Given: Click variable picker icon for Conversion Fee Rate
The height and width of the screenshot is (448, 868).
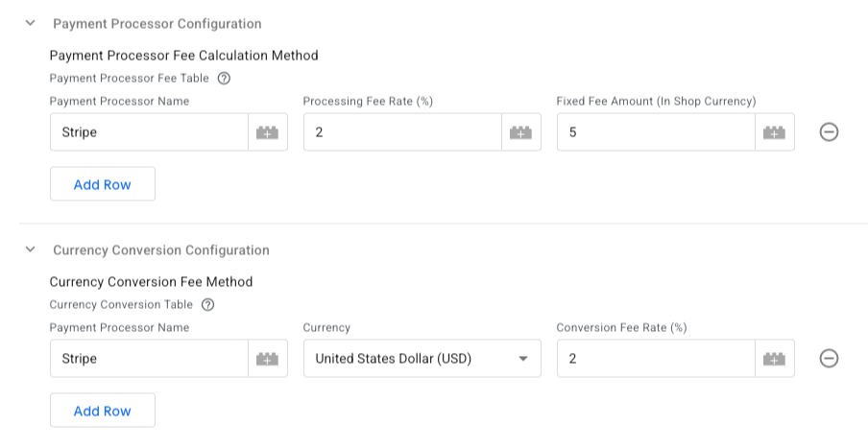Looking at the screenshot, I should click(774, 359).
